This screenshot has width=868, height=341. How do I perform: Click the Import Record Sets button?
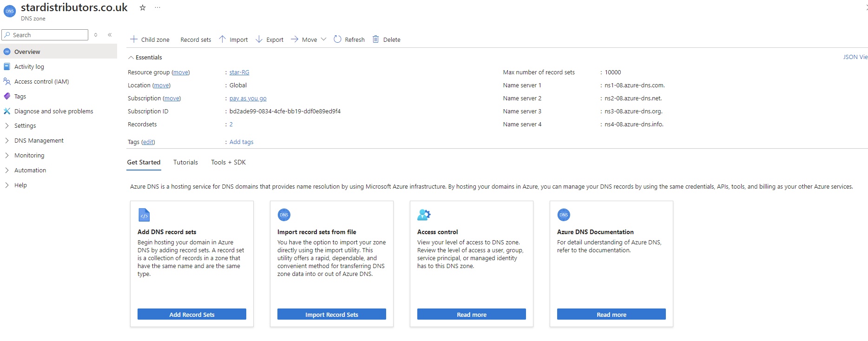332,315
